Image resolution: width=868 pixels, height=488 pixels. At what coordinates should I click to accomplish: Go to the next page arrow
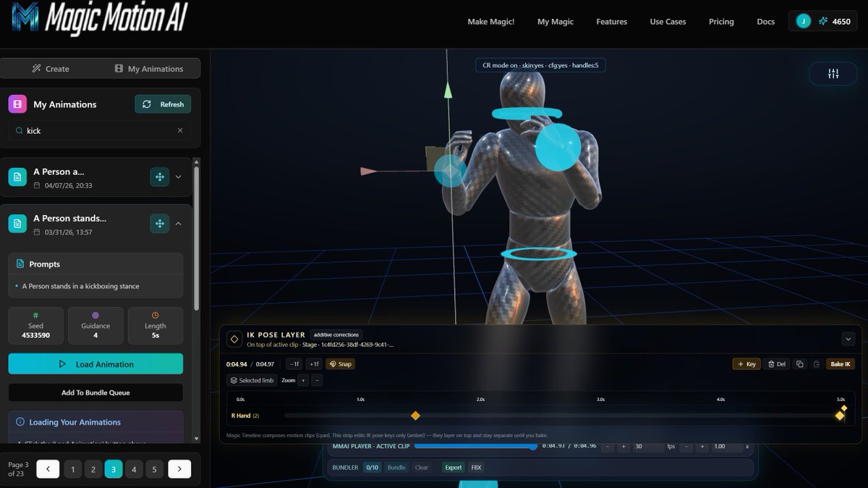point(179,469)
